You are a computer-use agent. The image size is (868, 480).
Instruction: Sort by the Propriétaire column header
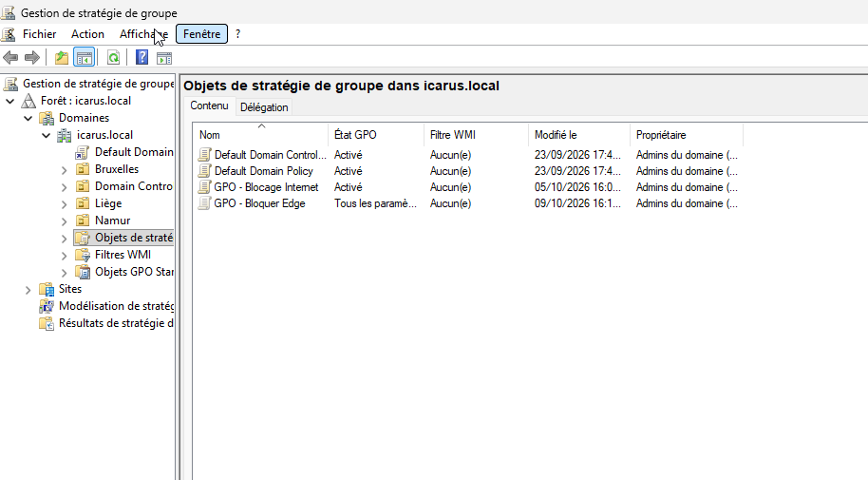pos(687,135)
